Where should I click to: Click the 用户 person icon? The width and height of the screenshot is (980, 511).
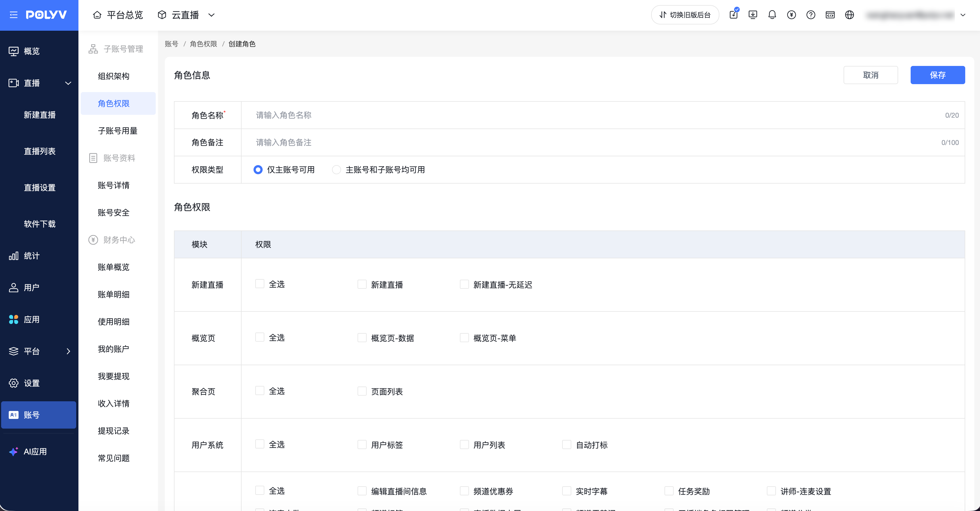[x=14, y=288]
